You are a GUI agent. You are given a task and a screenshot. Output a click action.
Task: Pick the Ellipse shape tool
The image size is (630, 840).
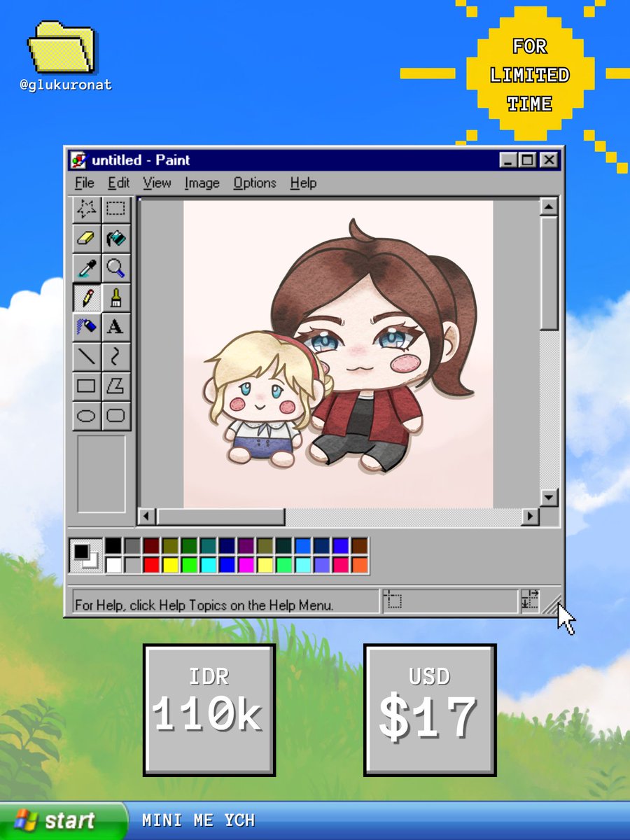click(x=87, y=415)
